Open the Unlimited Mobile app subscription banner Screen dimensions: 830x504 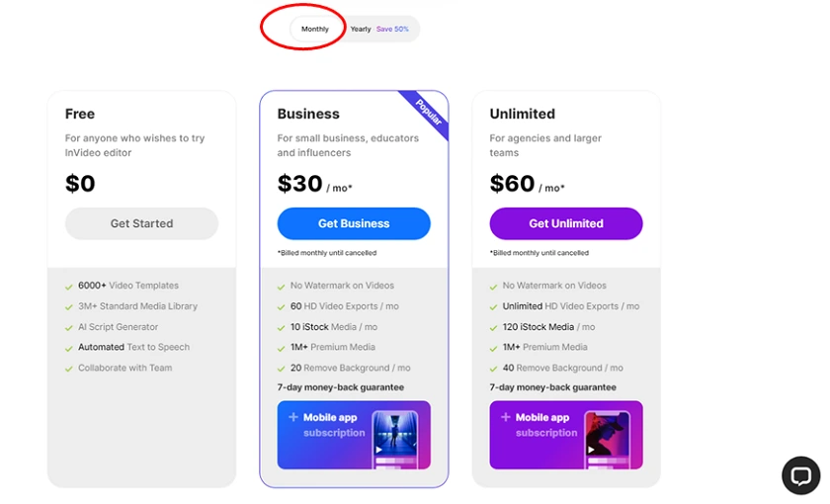click(566, 435)
